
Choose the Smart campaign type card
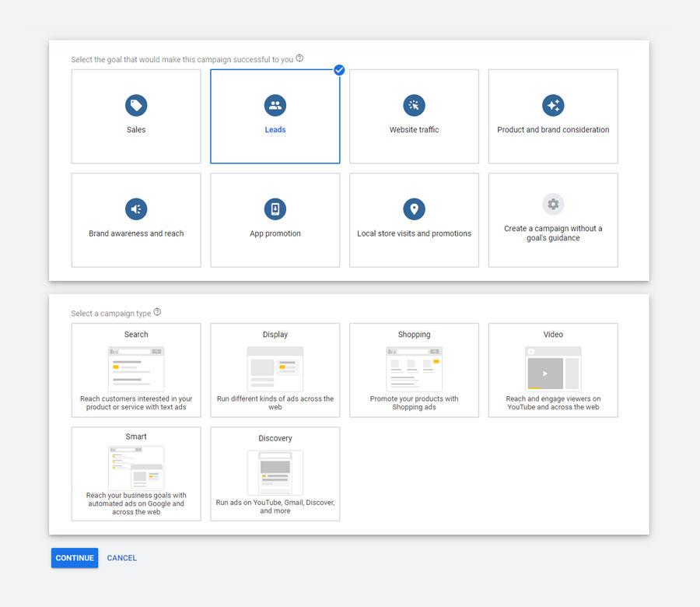(x=136, y=473)
